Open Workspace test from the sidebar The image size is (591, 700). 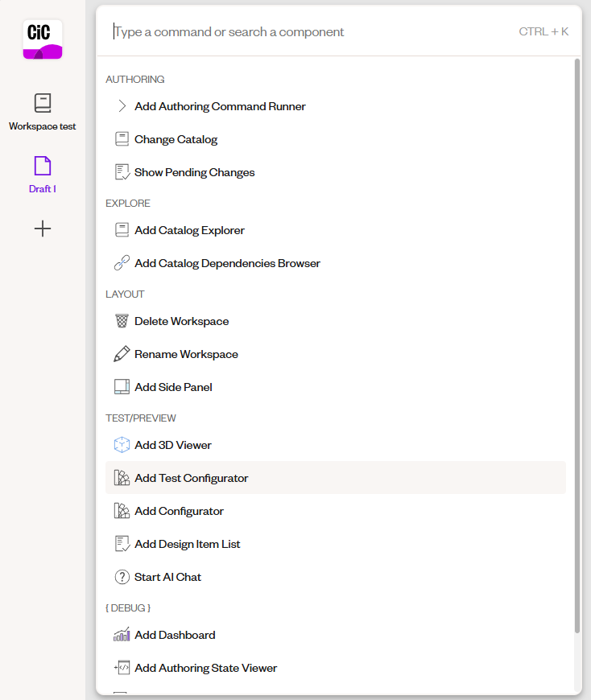coord(42,103)
